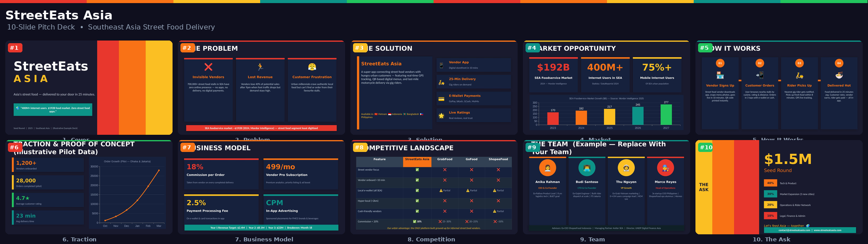Click the #6 slide badge
This screenshot has height=244, width=868.
click(x=15, y=148)
